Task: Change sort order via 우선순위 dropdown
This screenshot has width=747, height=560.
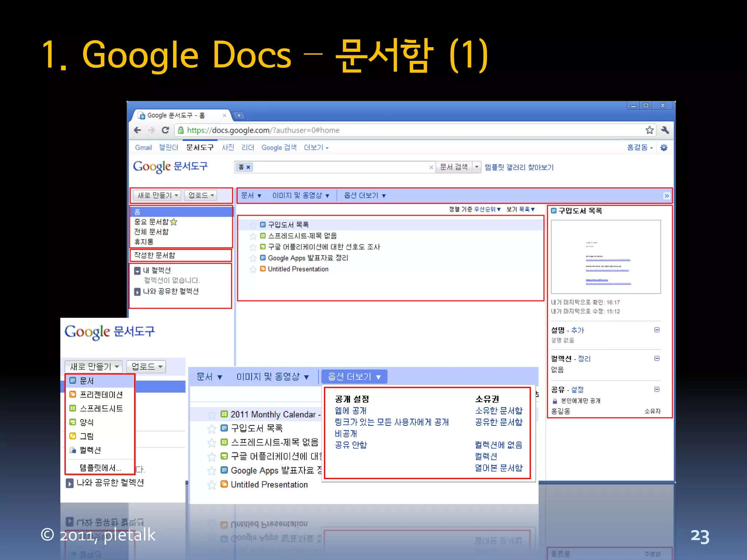Action: [x=487, y=209]
